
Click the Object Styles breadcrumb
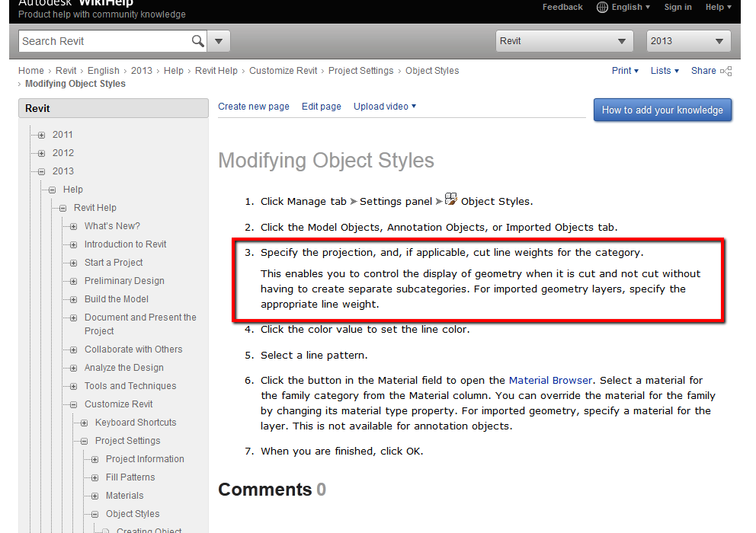(432, 71)
